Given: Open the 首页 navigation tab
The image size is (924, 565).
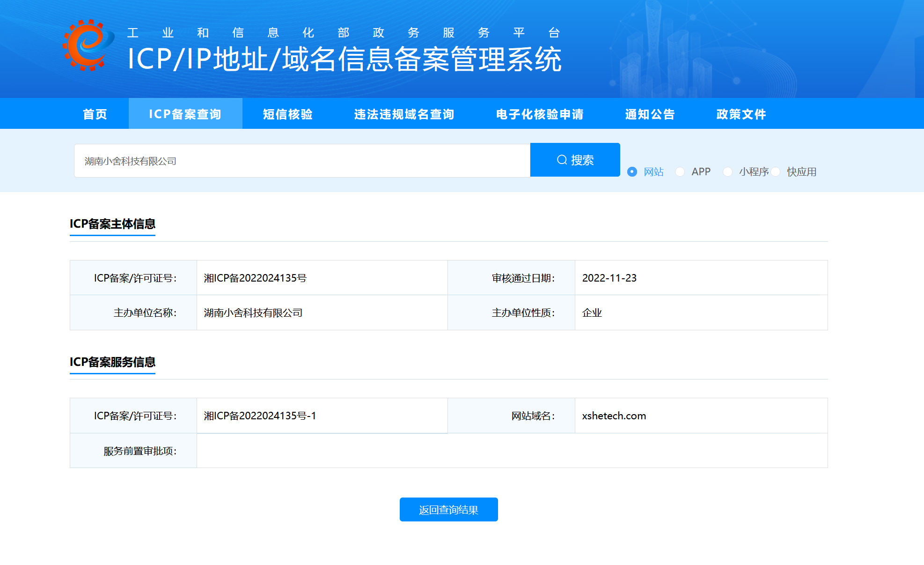Looking at the screenshot, I should 95,114.
